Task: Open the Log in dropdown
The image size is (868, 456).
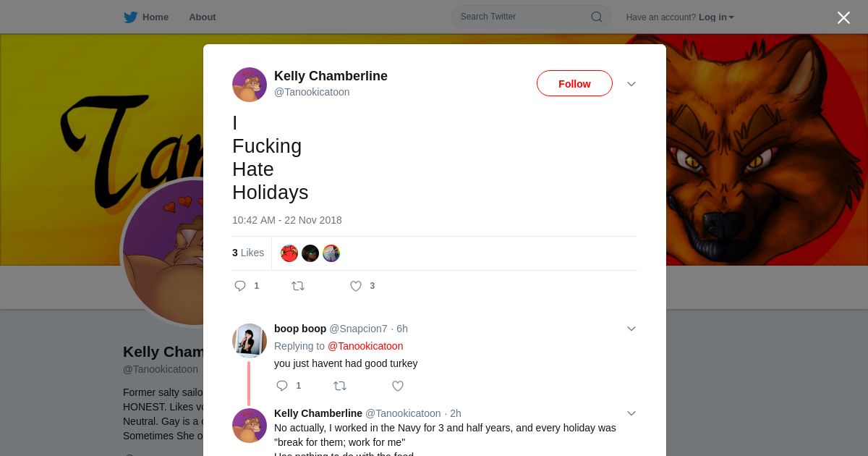Action: tap(716, 17)
